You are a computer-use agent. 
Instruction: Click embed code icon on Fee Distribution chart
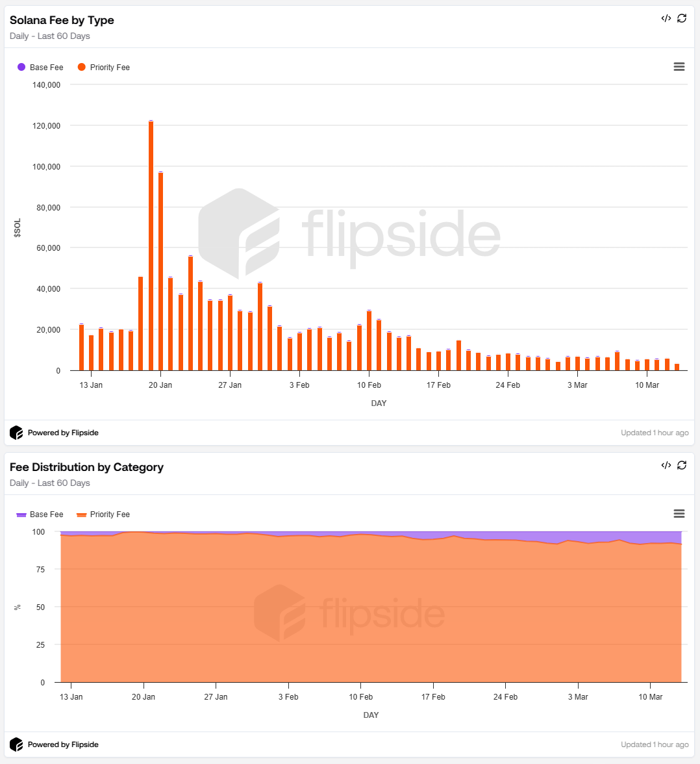(x=666, y=465)
